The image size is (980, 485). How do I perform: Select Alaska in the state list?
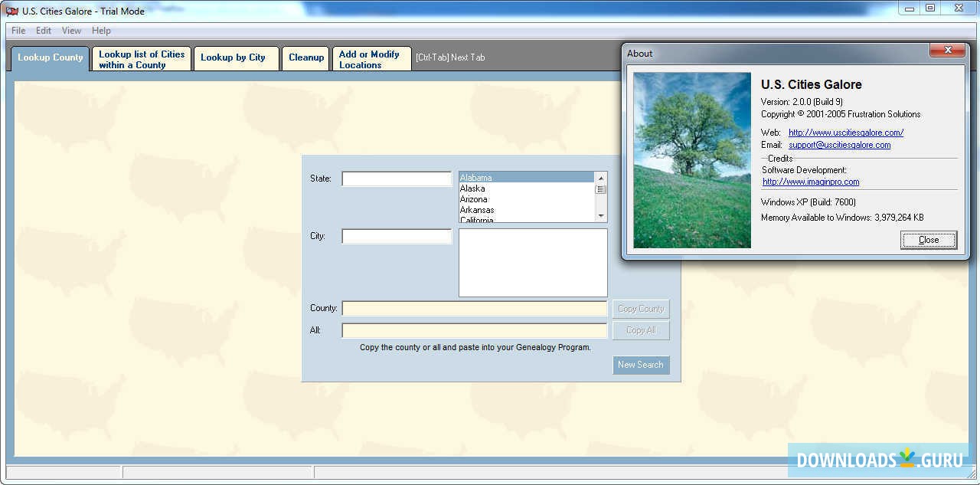point(527,188)
